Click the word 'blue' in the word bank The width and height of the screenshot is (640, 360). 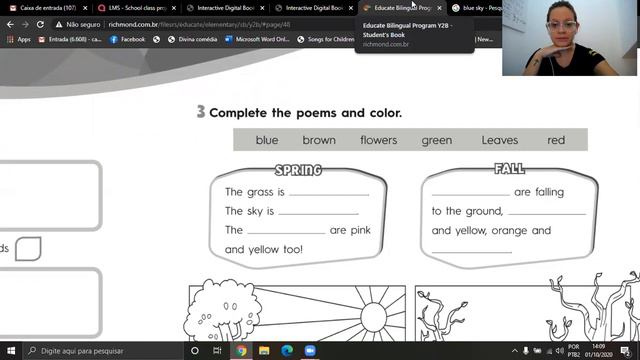coord(267,140)
